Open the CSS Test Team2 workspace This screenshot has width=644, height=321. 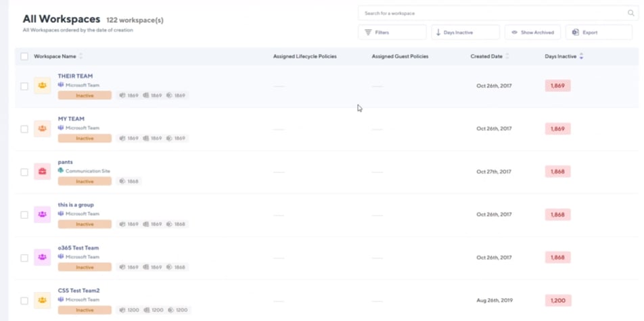click(79, 291)
